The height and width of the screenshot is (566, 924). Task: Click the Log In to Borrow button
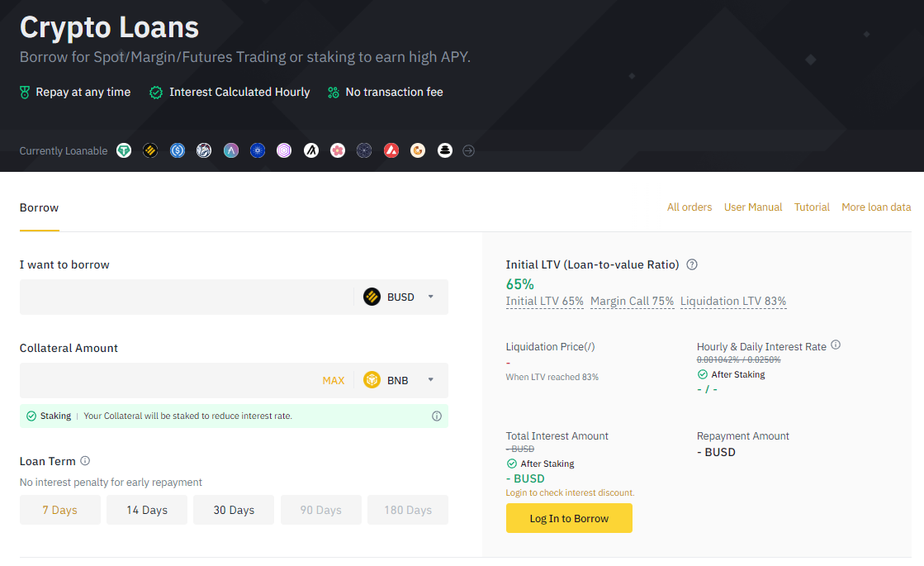tap(569, 518)
